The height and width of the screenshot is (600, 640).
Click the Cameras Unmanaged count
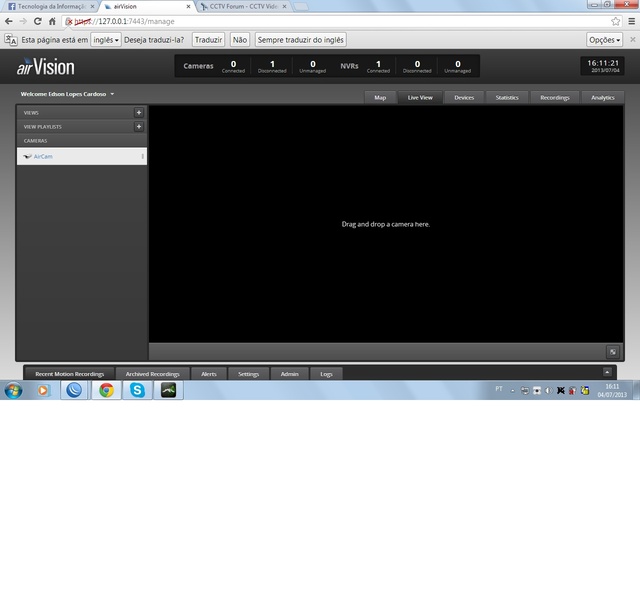point(313,66)
